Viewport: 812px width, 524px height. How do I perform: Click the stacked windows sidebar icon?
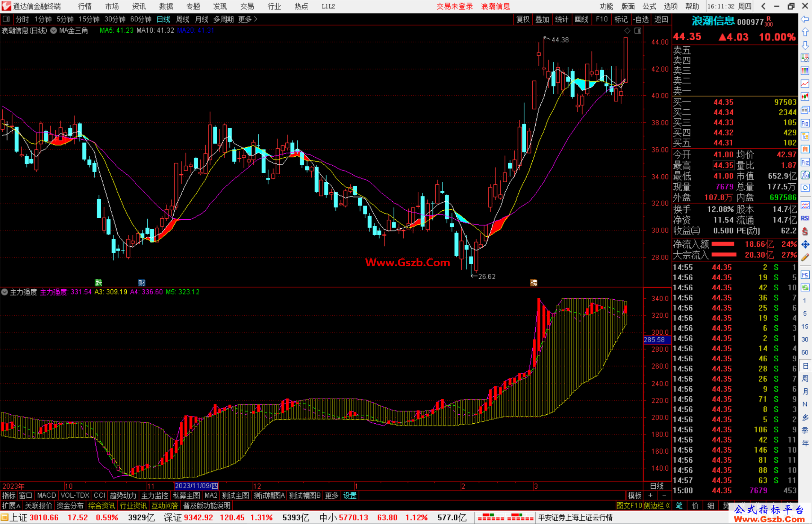coord(805,110)
